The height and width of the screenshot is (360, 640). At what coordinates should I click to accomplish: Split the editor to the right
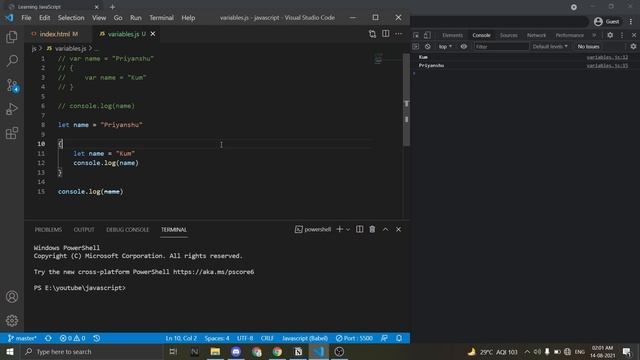385,34
